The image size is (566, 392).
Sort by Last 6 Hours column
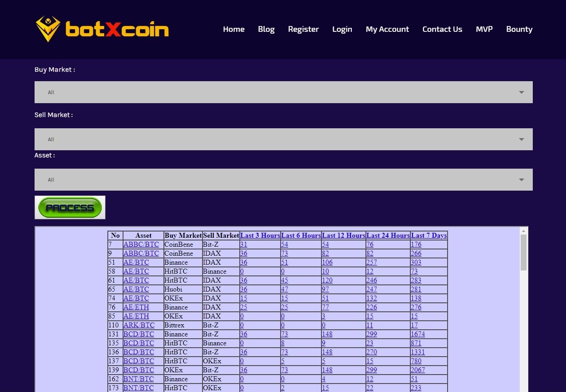301,235
